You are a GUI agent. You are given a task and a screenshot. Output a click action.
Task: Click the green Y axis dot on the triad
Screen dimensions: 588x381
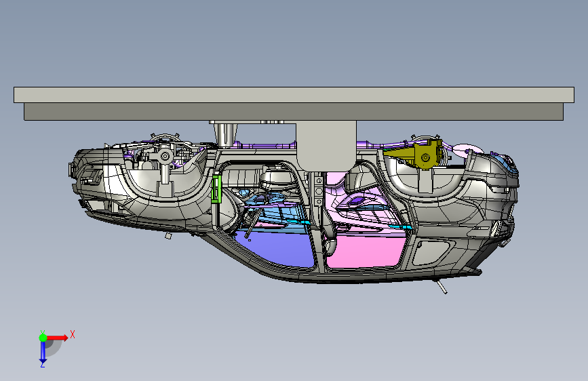(x=43, y=338)
